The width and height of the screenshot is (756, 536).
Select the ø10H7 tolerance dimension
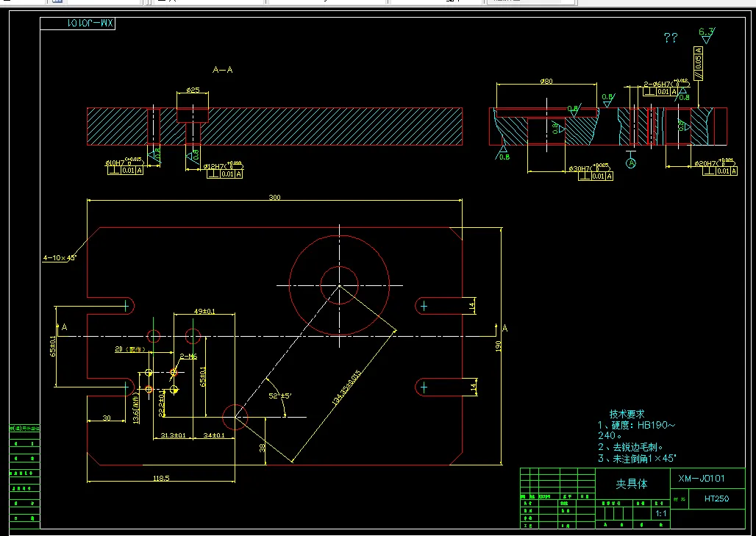124,162
